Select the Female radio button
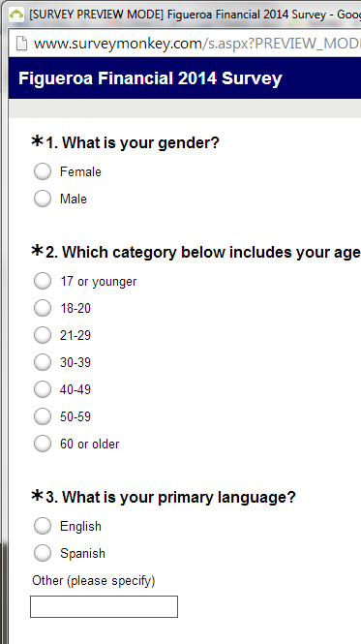Screen dimensions: 361x644 point(43,171)
